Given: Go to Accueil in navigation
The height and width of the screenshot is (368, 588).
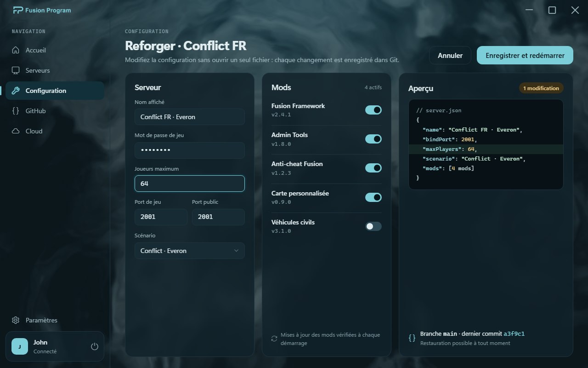Looking at the screenshot, I should click(55, 50).
